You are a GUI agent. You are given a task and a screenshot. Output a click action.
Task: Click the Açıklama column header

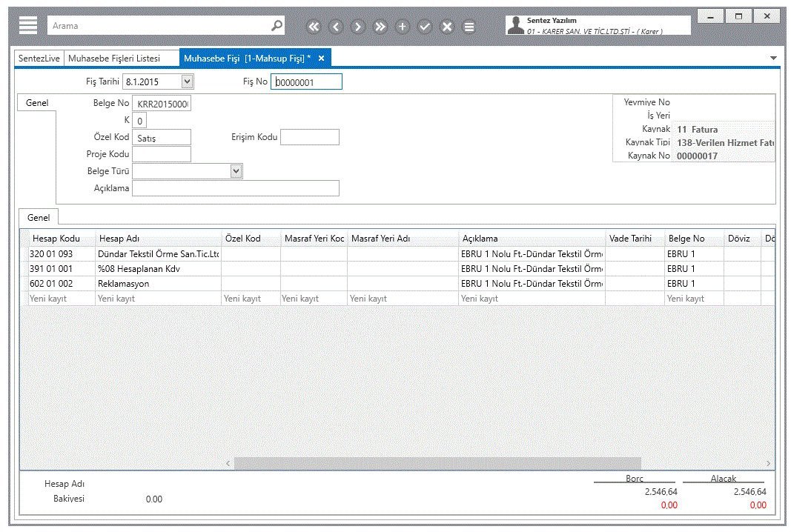pyautogui.click(x=532, y=238)
